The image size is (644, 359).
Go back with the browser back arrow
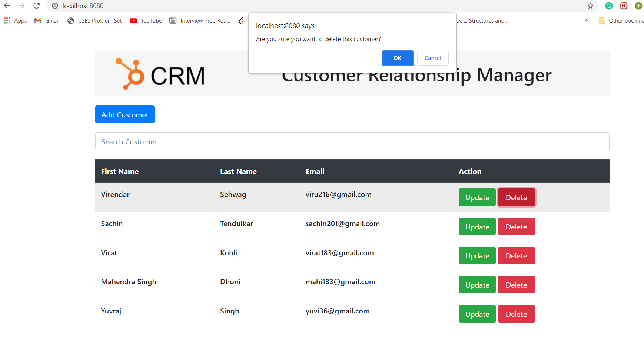[x=7, y=6]
